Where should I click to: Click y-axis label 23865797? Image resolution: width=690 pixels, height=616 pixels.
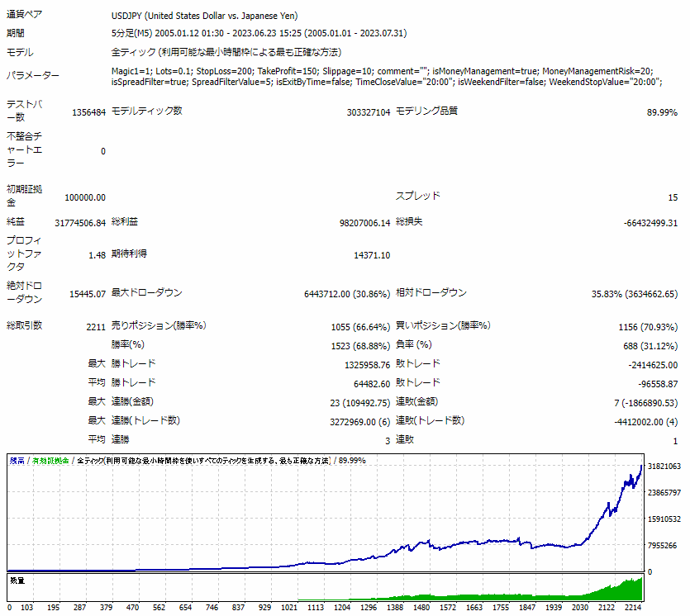pos(664,492)
